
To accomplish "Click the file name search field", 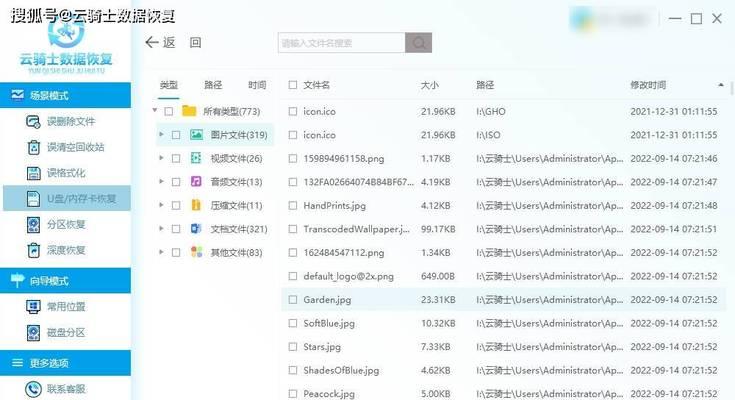I will point(341,43).
